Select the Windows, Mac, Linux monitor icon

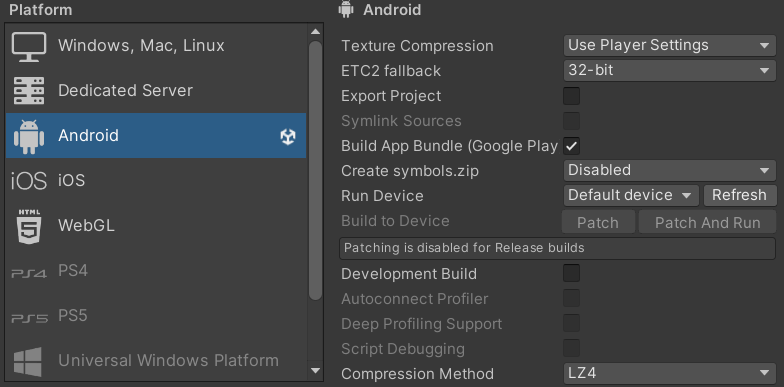[x=29, y=46]
